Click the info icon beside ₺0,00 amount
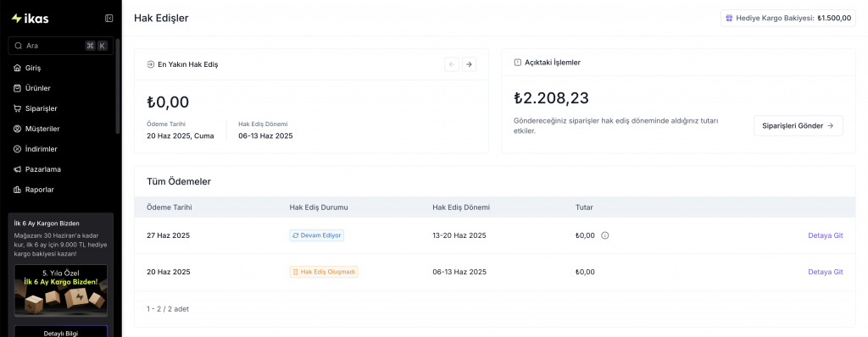Image resolution: width=868 pixels, height=337 pixels. pos(605,235)
